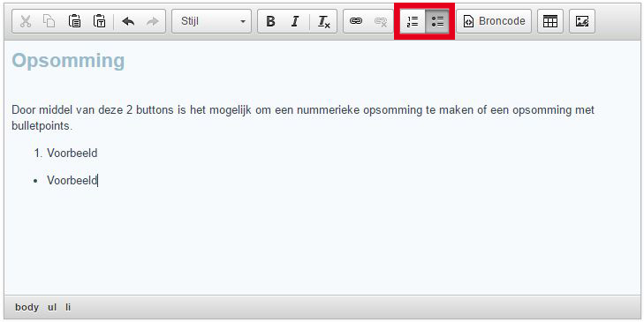Insert a table with the table icon
Screen dimensions: 644x322
click(x=550, y=21)
